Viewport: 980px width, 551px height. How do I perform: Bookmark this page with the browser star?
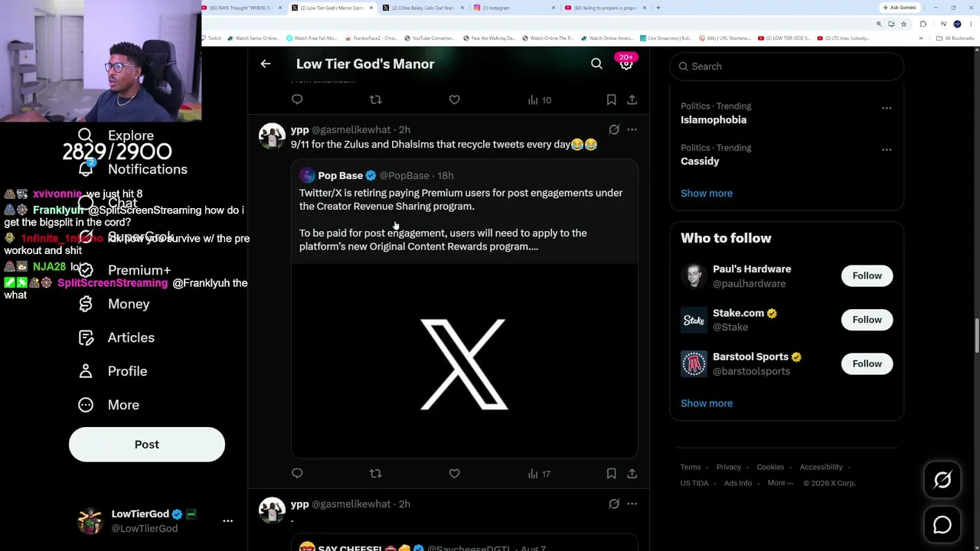coord(903,24)
